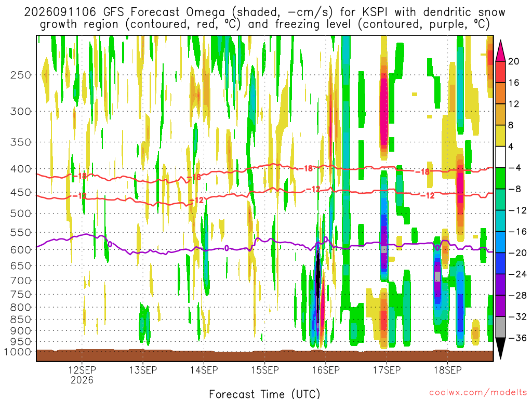Image resolution: width=532 pixels, height=399 pixels.
Task: Click the 250 pressure level label
Action: 21,75
